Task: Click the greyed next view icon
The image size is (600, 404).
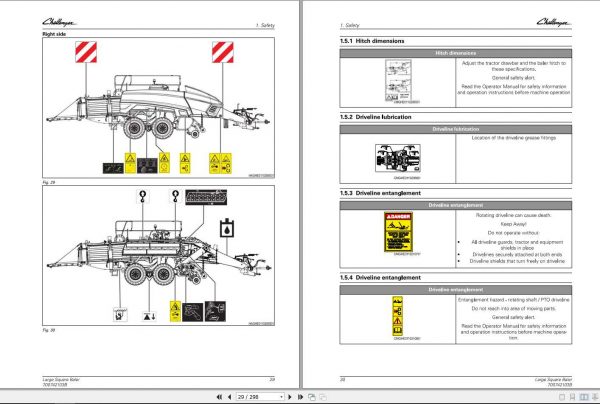Action: click(x=323, y=397)
